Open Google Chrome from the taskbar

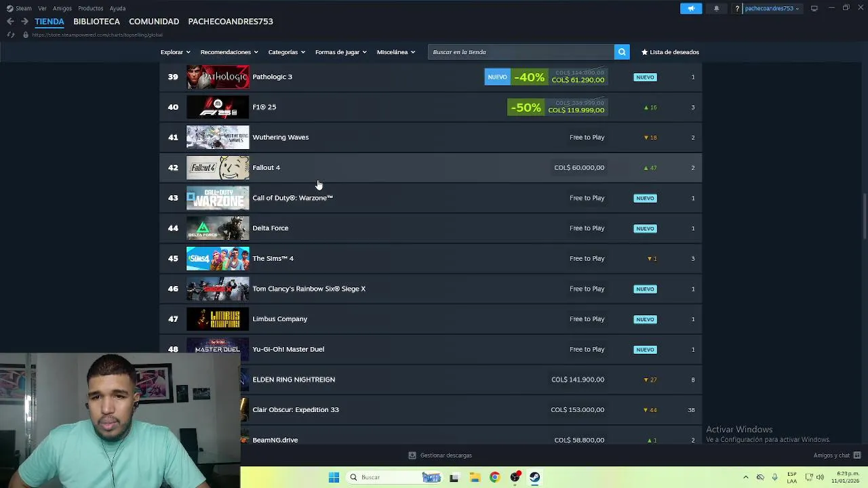click(x=494, y=477)
